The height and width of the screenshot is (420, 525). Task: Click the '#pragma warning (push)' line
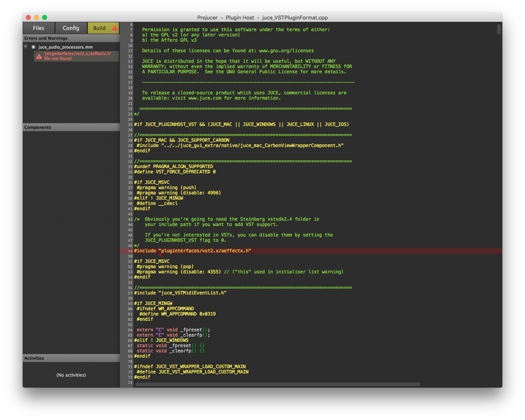pyautogui.click(x=166, y=188)
